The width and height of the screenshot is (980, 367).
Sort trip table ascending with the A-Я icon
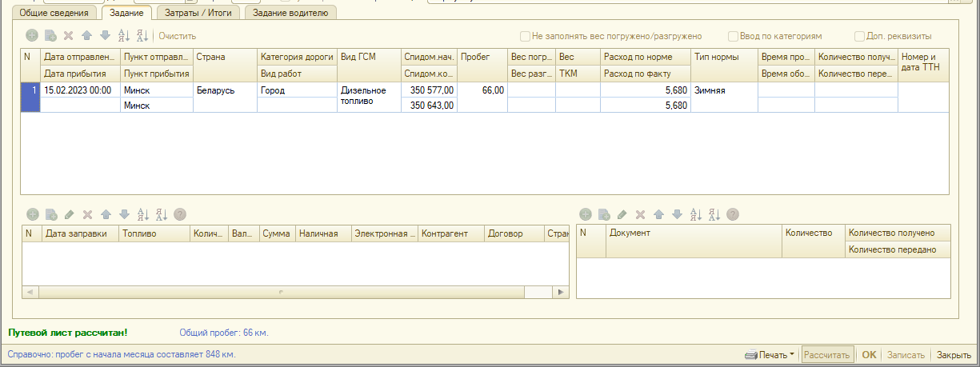tap(123, 36)
